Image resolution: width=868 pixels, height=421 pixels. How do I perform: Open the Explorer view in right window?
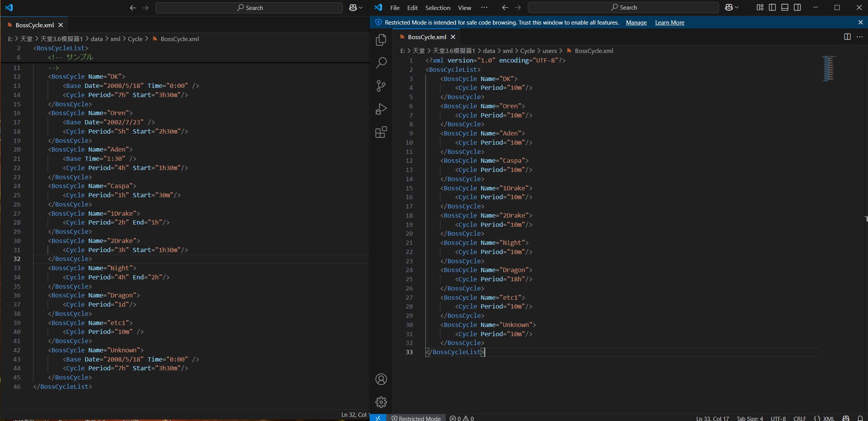tap(381, 40)
